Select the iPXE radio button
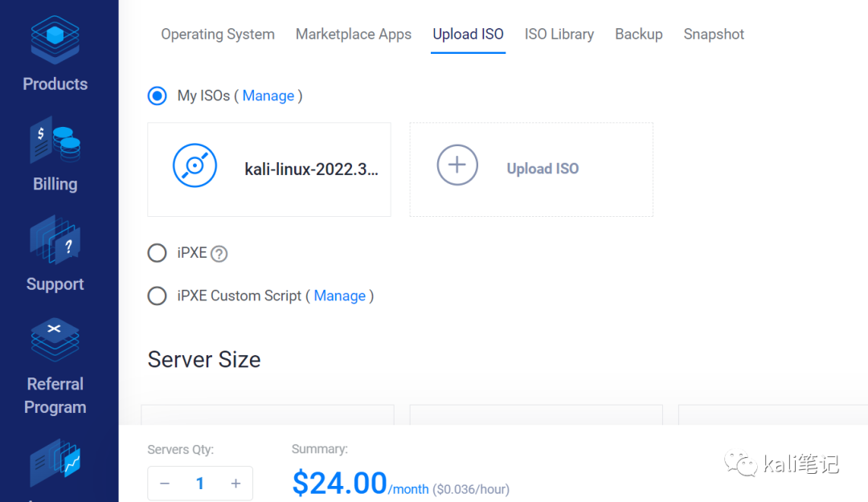 (x=158, y=253)
